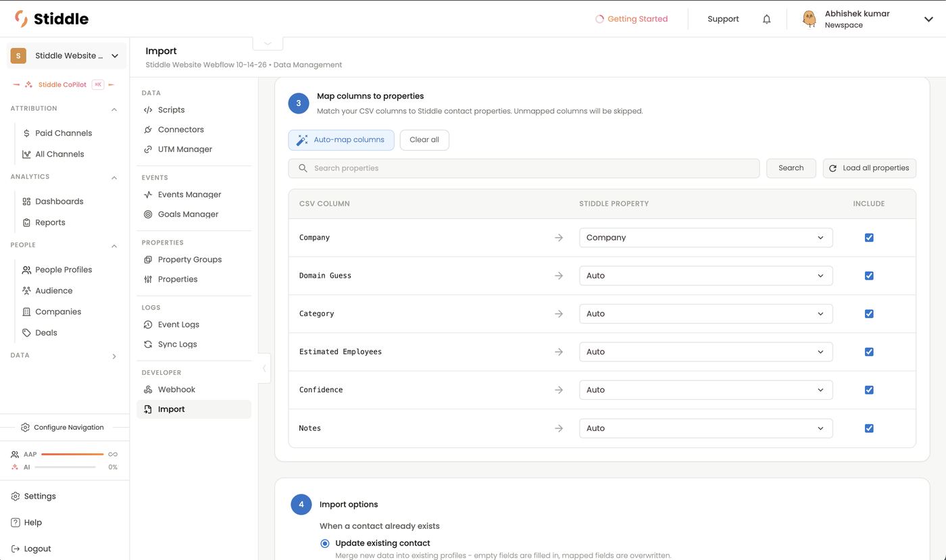Uncheck Include for the Company row
The image size is (946, 560).
pos(869,238)
